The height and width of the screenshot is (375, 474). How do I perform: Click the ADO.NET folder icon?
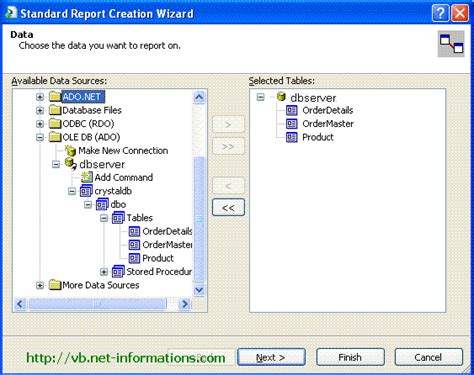pos(55,97)
